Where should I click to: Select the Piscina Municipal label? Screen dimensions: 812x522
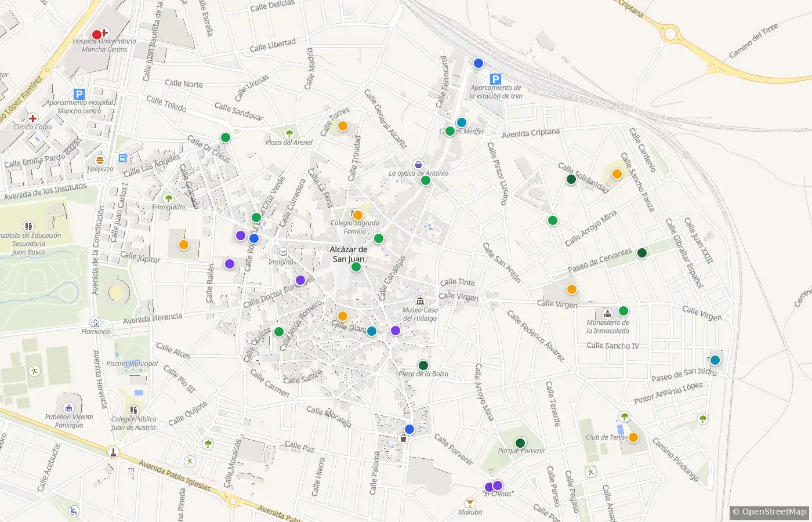coord(132,364)
